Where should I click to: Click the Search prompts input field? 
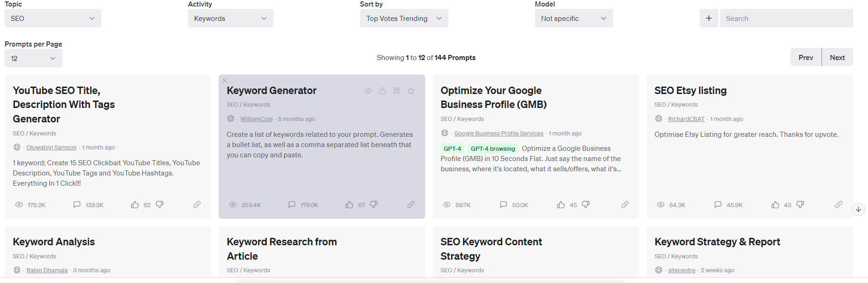coord(786,19)
